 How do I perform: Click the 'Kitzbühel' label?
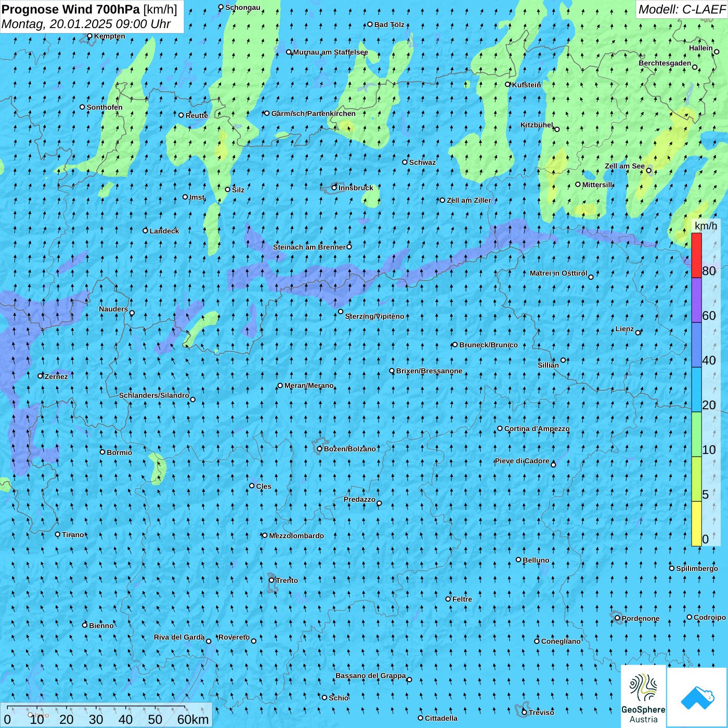click(x=537, y=125)
